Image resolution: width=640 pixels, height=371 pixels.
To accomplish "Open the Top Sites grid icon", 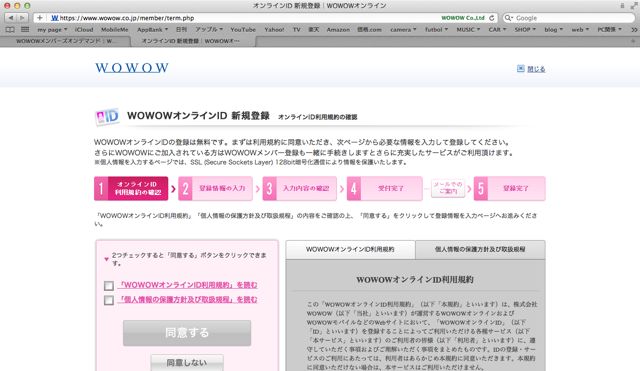I will tap(25, 29).
